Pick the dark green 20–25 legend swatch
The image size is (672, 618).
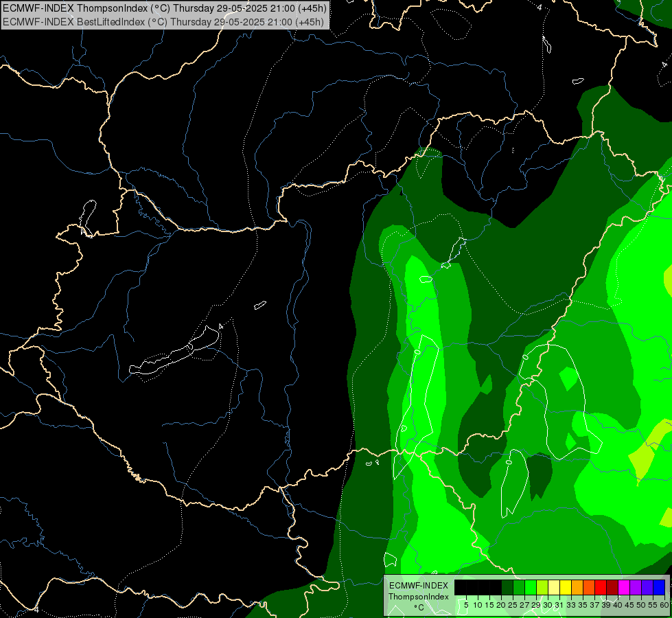coord(507,587)
